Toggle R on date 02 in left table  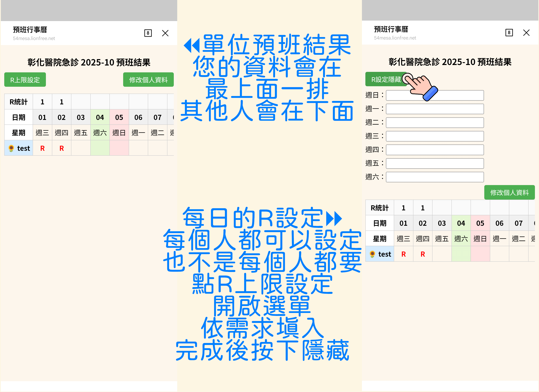tap(62, 148)
